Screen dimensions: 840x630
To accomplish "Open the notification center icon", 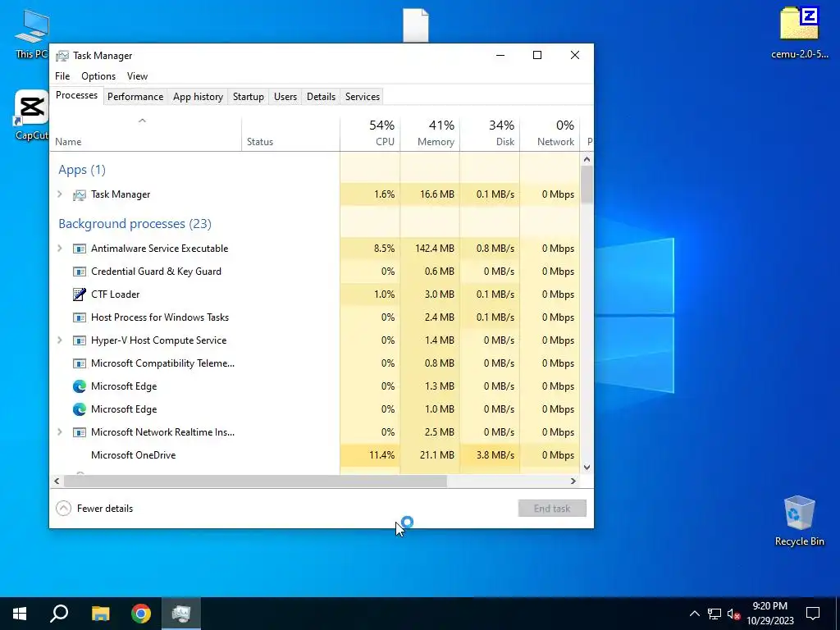I will (x=813, y=614).
